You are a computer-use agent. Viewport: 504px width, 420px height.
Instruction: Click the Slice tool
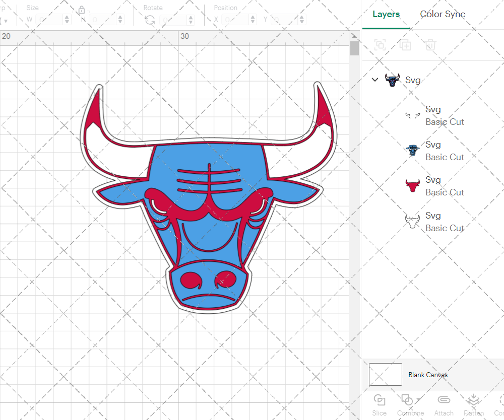380,405
